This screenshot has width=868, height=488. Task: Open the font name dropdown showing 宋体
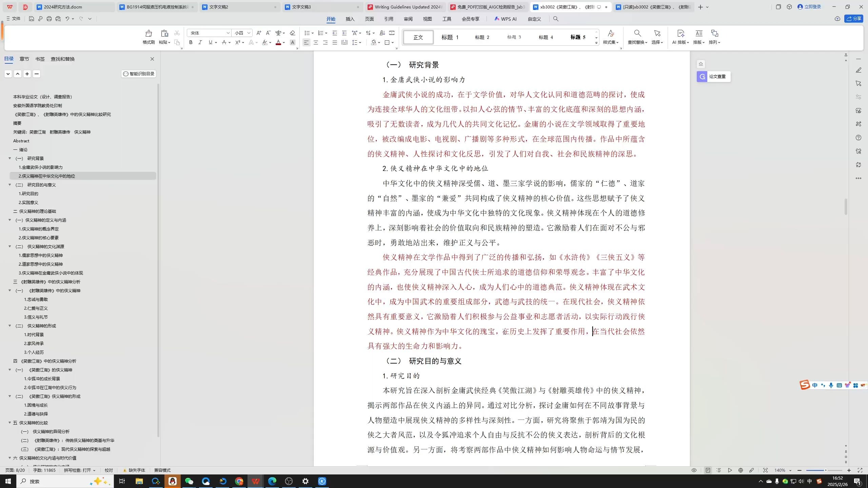tap(228, 33)
